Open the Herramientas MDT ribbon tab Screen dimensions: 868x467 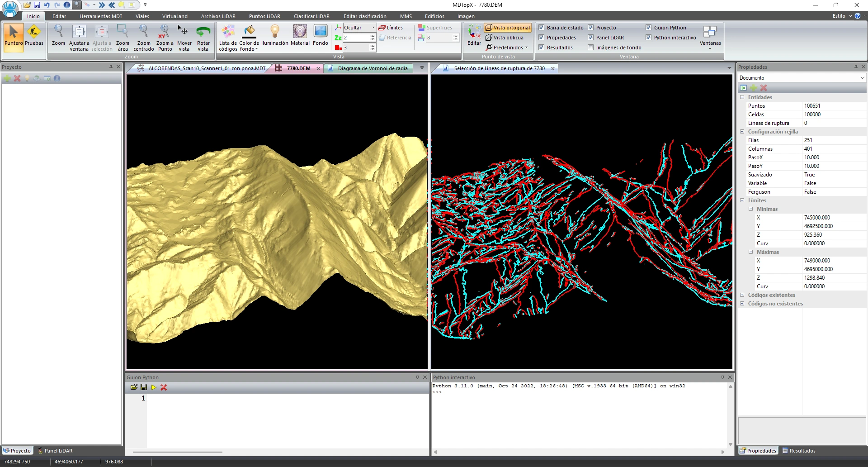point(101,16)
